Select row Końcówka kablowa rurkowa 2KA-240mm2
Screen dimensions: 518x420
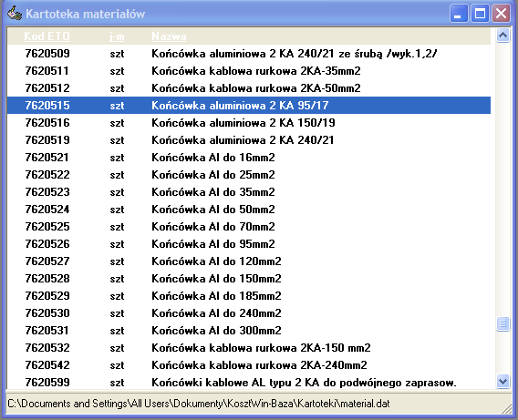click(x=249, y=365)
